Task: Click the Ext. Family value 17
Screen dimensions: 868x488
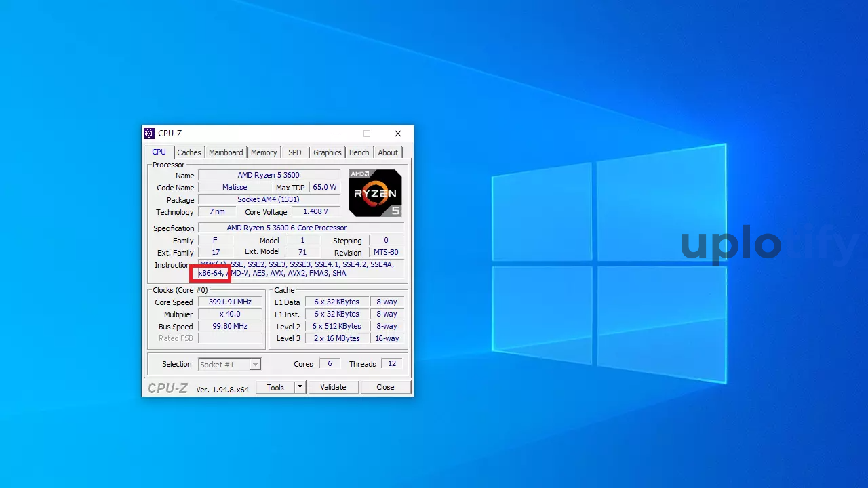Action: 216,252
